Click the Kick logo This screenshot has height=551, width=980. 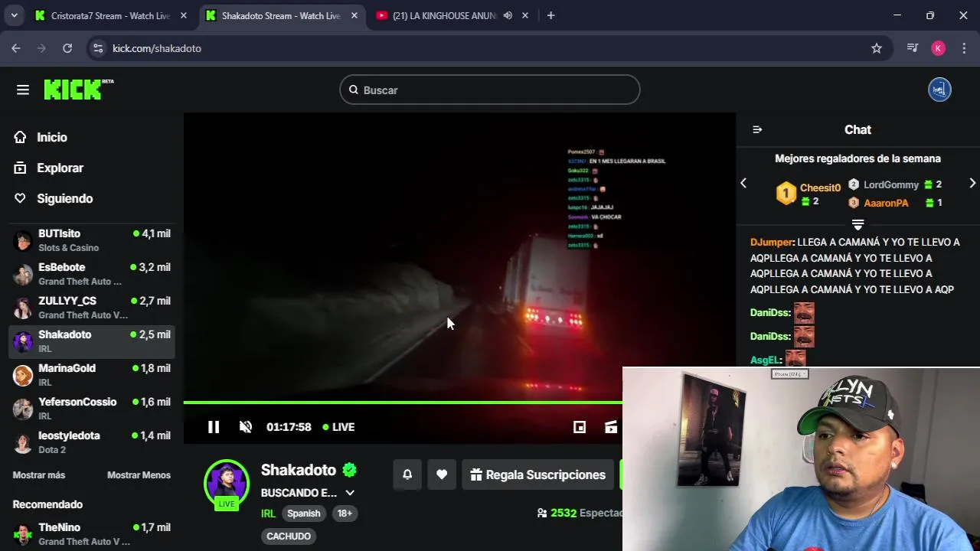78,90
